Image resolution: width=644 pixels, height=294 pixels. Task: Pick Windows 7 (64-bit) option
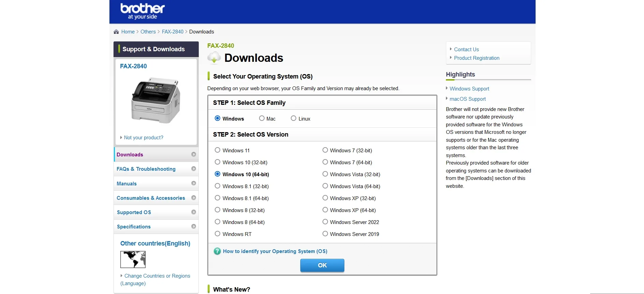(x=325, y=162)
